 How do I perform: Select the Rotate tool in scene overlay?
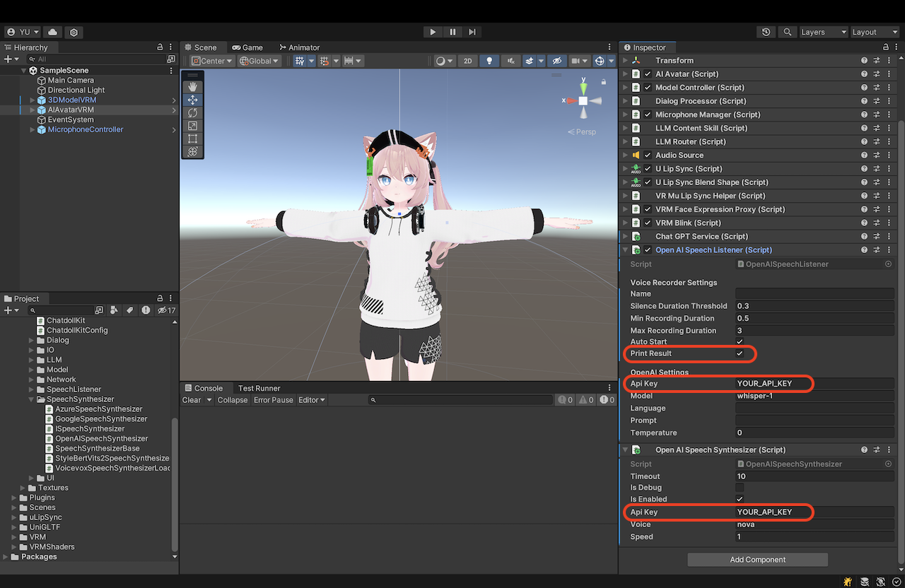pyautogui.click(x=192, y=113)
